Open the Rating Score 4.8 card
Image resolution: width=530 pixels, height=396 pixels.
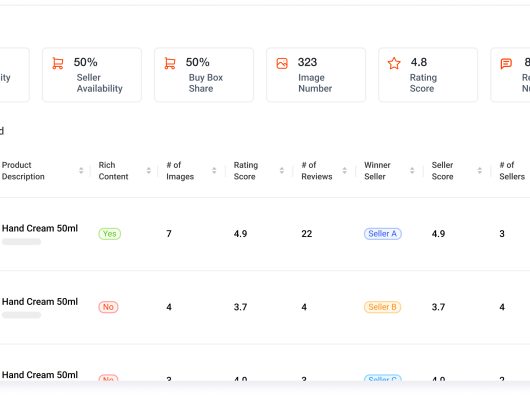pos(428,75)
